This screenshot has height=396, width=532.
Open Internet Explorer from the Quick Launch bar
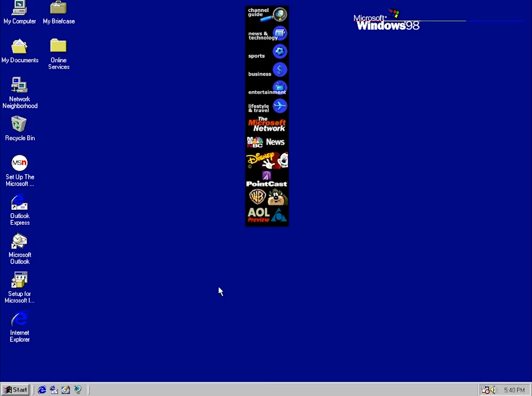42,390
